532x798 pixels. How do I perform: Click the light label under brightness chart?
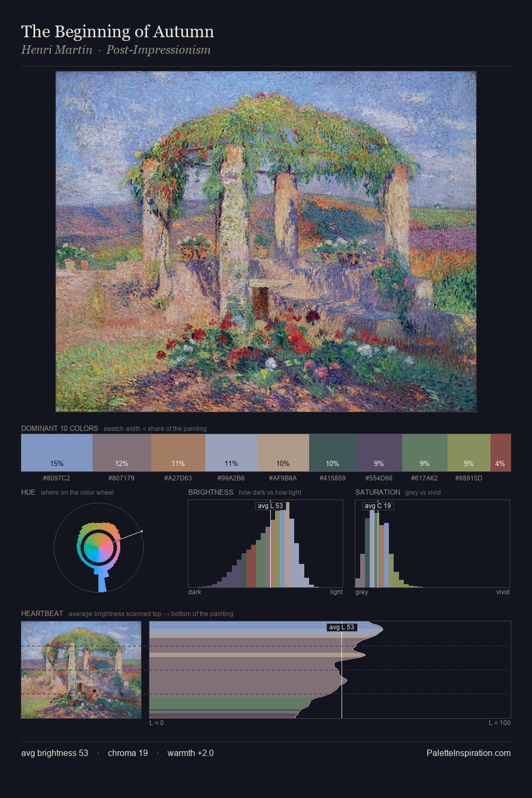point(336,592)
